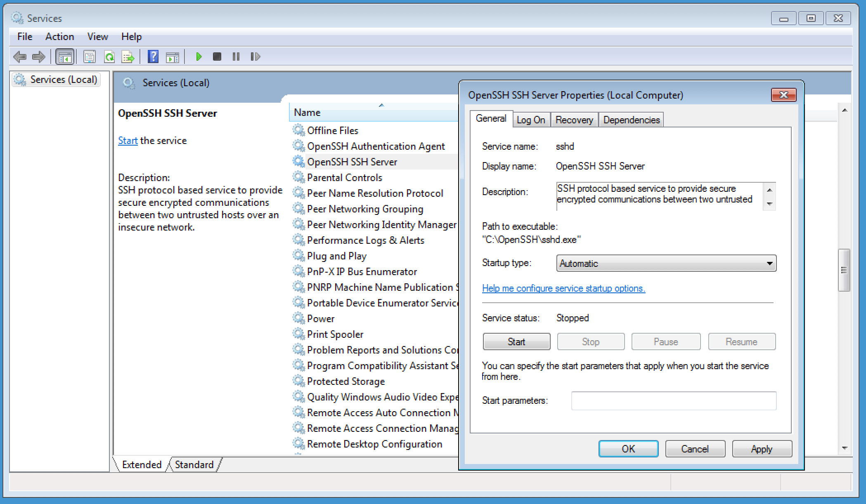This screenshot has height=504, width=866.
Task: Switch to the Log On tab
Action: (x=531, y=120)
